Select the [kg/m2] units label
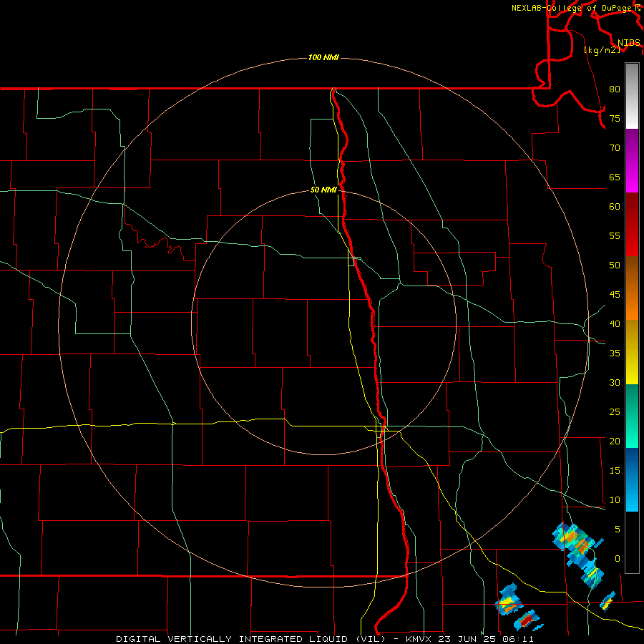644x644 pixels. tap(602, 50)
